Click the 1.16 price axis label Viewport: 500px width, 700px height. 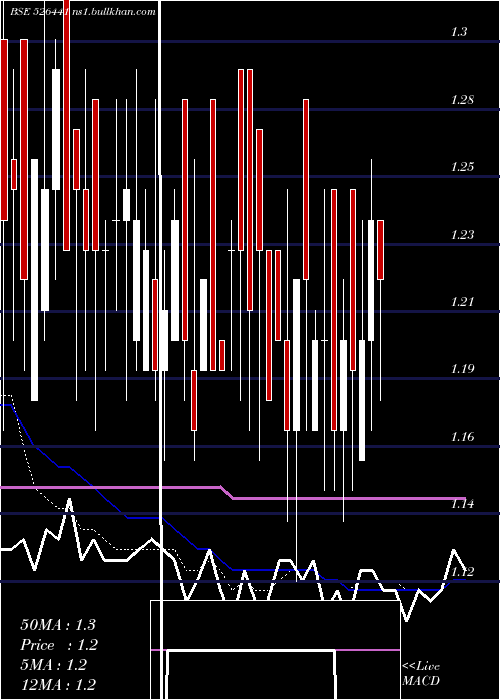pyautogui.click(x=462, y=437)
